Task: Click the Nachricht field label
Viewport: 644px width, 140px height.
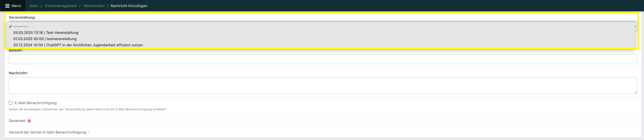Action: click(x=18, y=73)
